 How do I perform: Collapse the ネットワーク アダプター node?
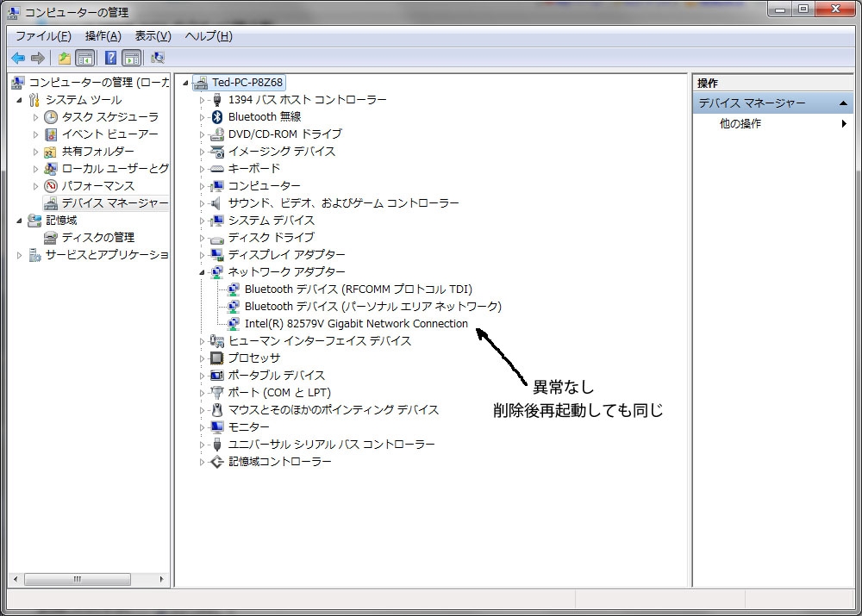click(x=202, y=272)
